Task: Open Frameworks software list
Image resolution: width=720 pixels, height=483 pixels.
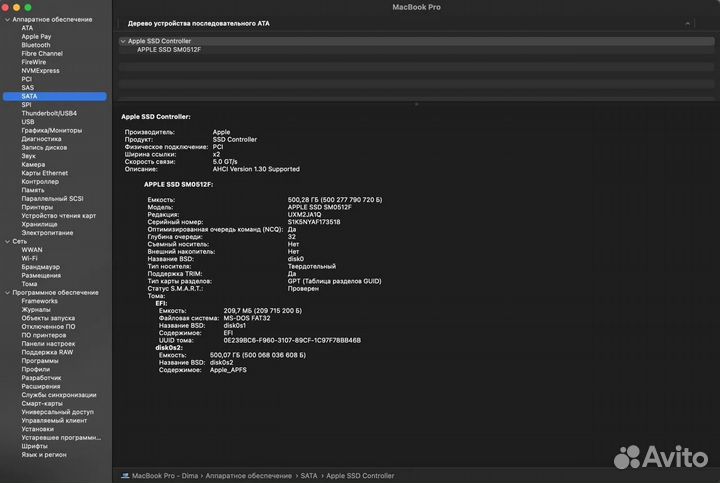Action: pyautogui.click(x=39, y=301)
